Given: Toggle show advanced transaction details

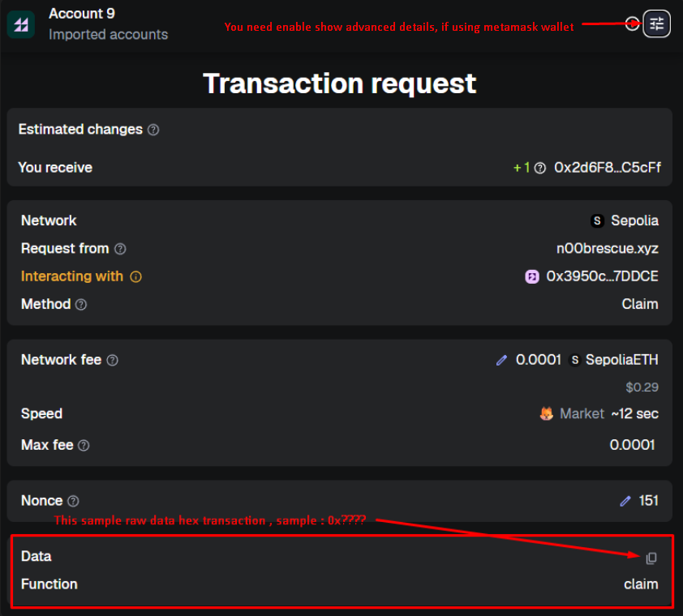Looking at the screenshot, I should [x=656, y=24].
